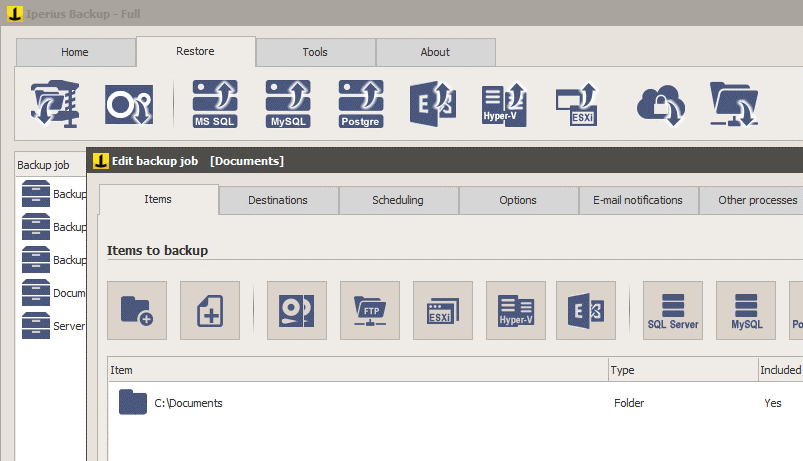Add an FTP download item

(370, 310)
